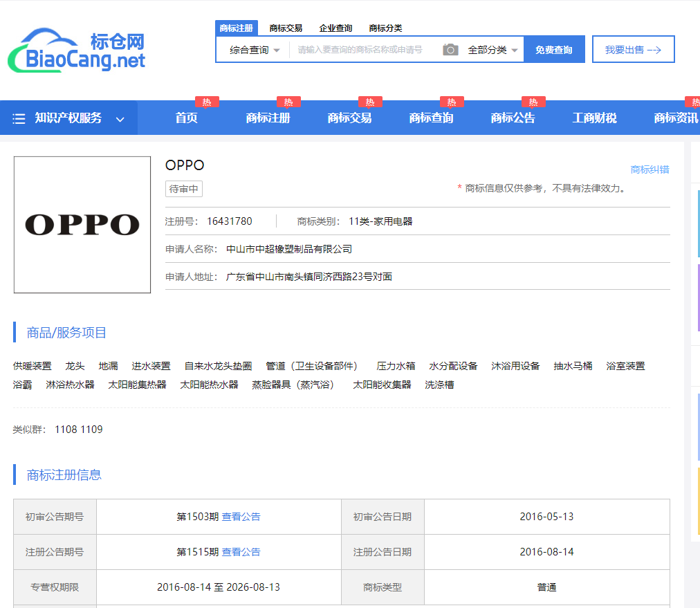The width and height of the screenshot is (700, 608).
Task: Open 商标查询 in the navigation bar
Action: click(431, 118)
